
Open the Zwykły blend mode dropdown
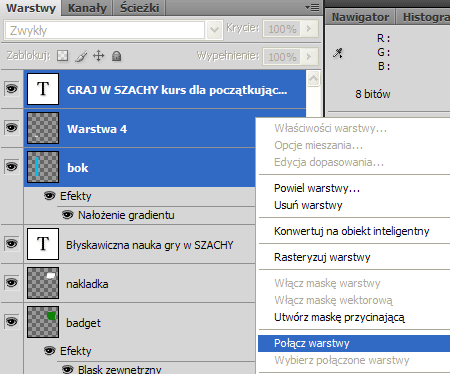214,30
